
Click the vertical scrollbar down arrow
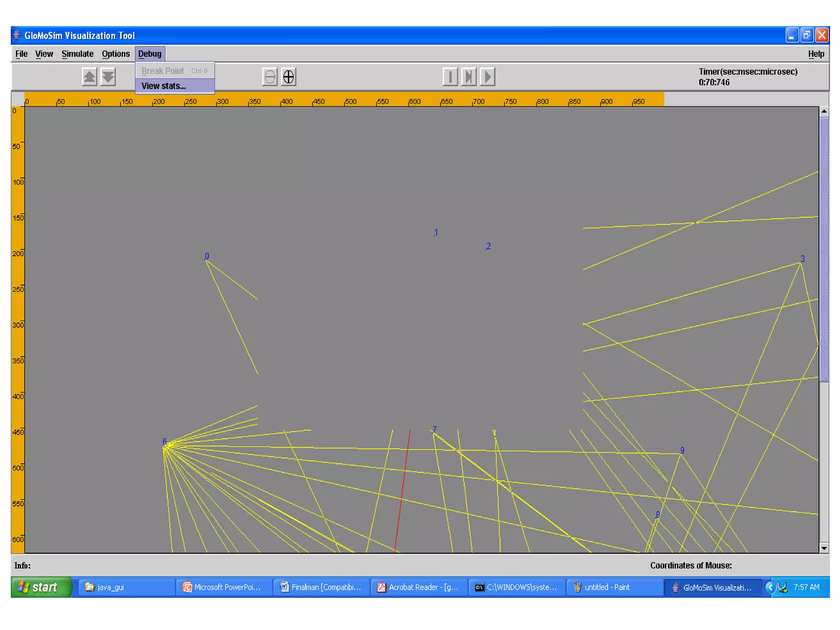(x=824, y=548)
